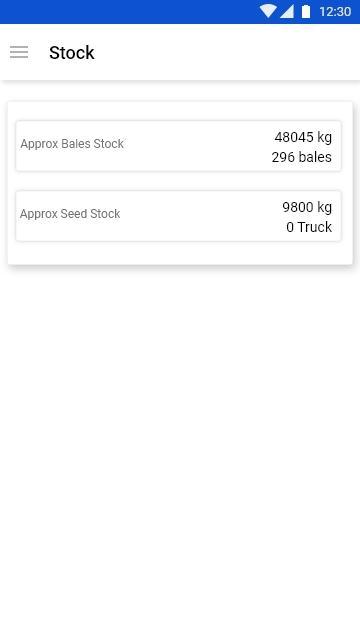Open the hamburger navigation menu
The image size is (360, 642).
point(19,52)
